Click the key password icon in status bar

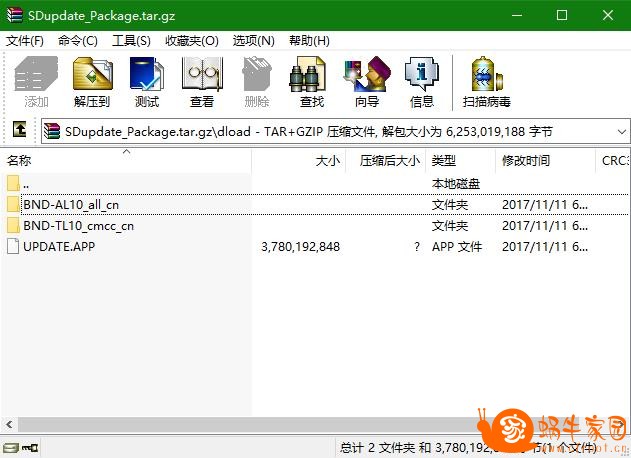pos(30,448)
